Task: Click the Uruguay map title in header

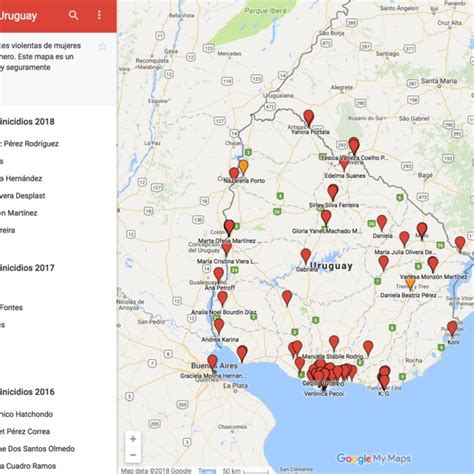Action: [18, 16]
